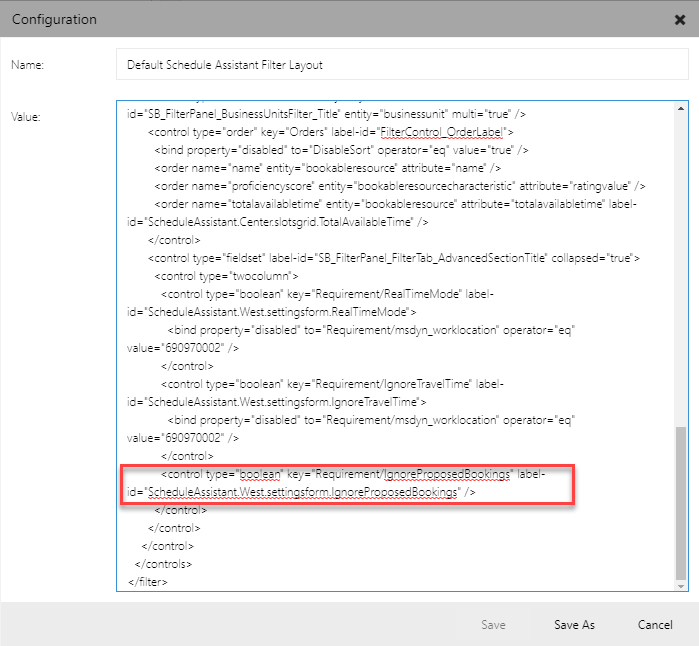699x646 pixels.
Task: Click the highlighted IgnoreProposedBookings control line
Action: 340,474
